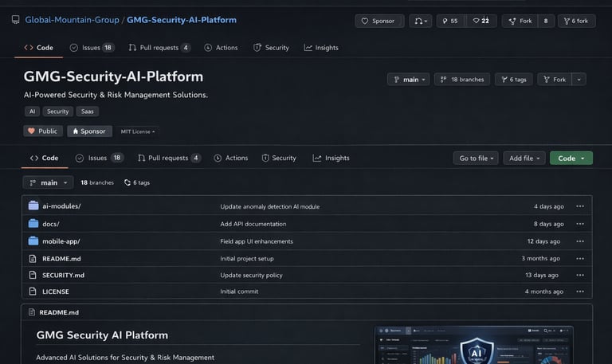This screenshot has width=612, height=364.
Task: Click the 6 fork button
Action: point(576,21)
